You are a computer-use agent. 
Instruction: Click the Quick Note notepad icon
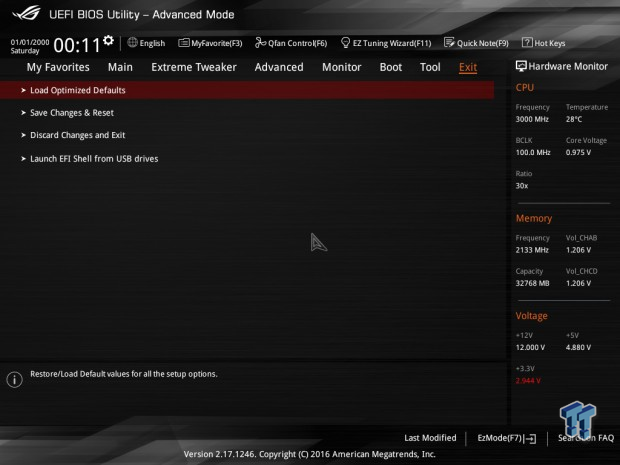(x=449, y=42)
